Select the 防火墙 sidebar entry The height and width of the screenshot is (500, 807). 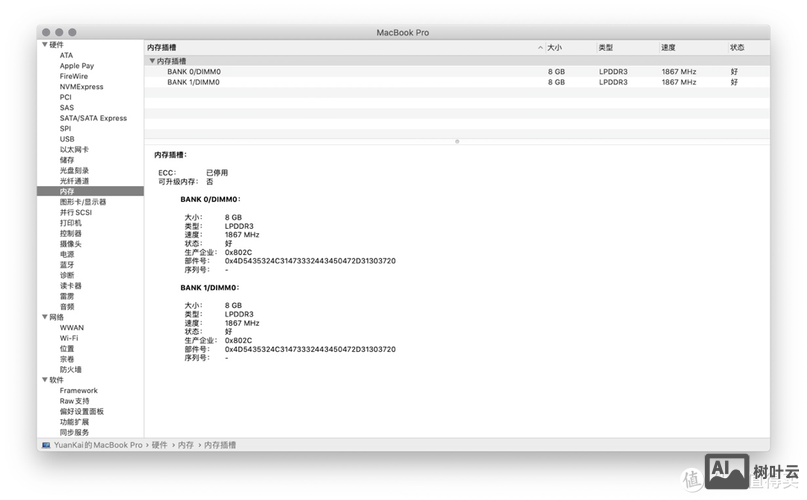70,369
